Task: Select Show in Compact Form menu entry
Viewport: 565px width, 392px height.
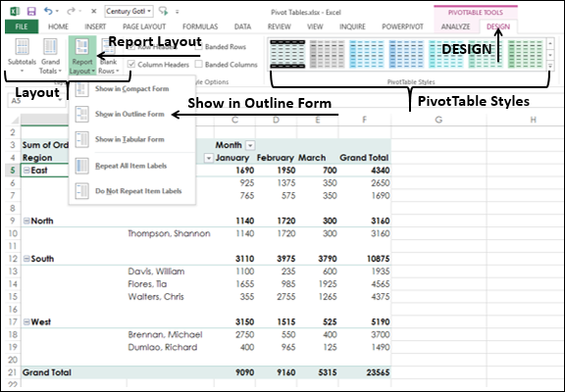Action: pyautogui.click(x=131, y=89)
